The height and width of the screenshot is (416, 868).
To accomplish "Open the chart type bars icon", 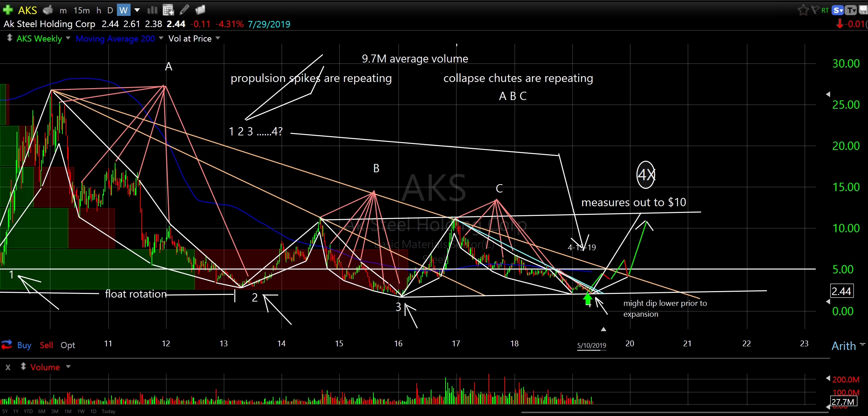I will pos(152,10).
